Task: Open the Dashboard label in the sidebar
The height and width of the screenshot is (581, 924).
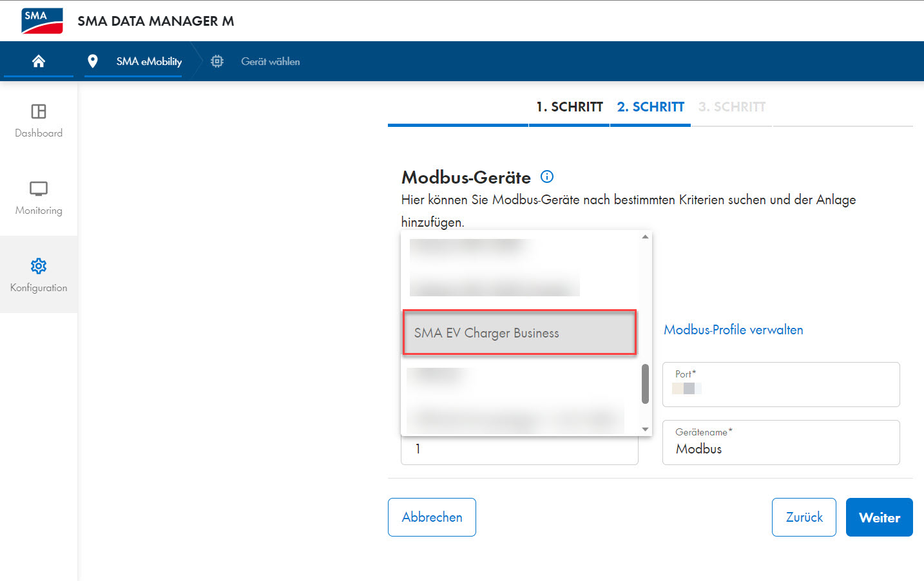Action: [x=39, y=133]
